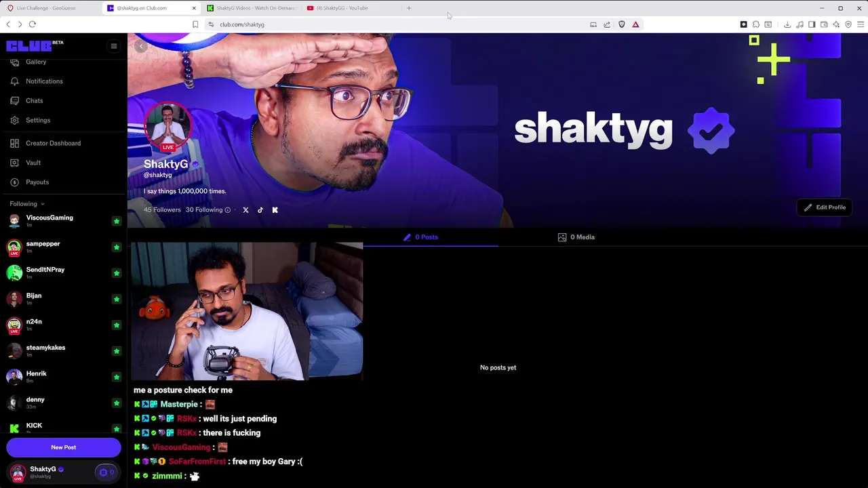Click the New Post button
868x488 pixels.
(x=64, y=447)
